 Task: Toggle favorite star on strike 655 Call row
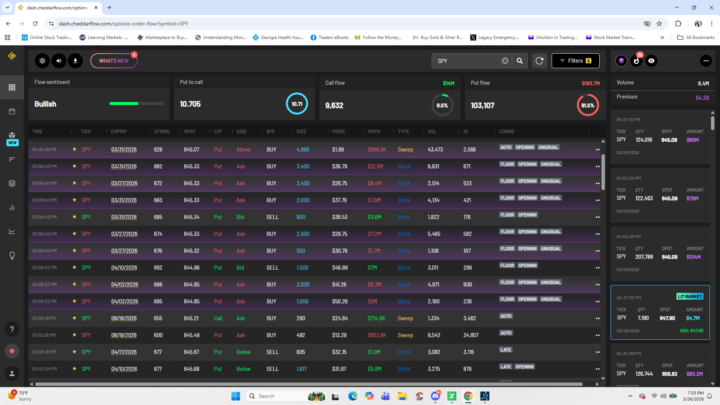click(x=74, y=318)
